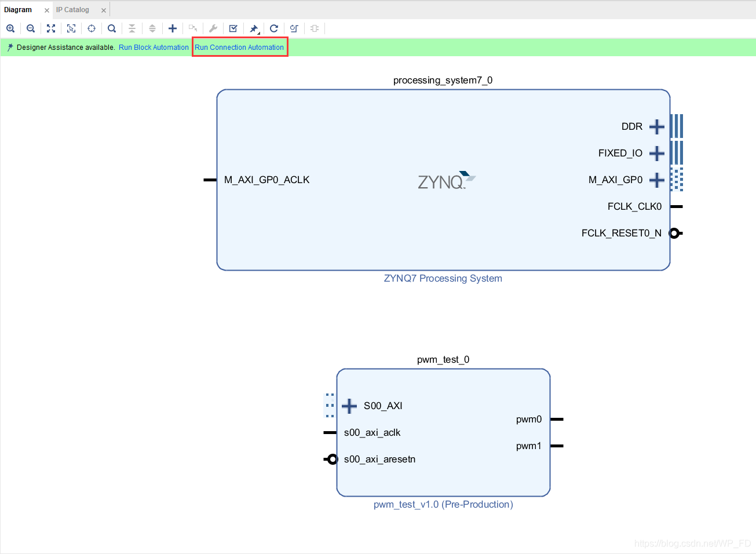
Task: Switch to the Diagram tab
Action: coord(18,10)
